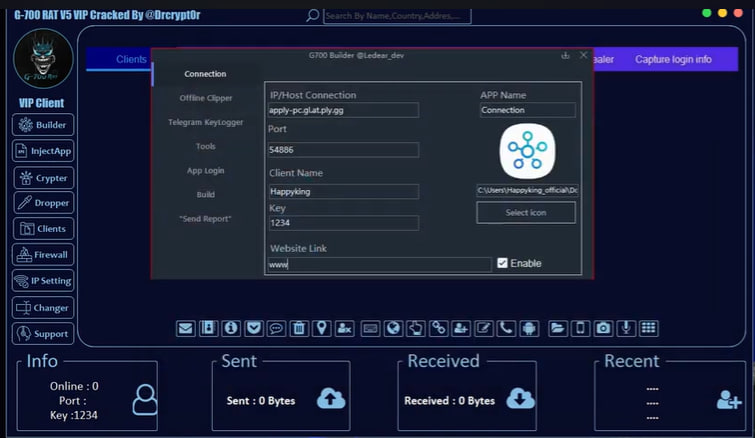Toggle the Enable checkbox beside Website Link
This screenshot has width=755, height=438.
point(502,263)
